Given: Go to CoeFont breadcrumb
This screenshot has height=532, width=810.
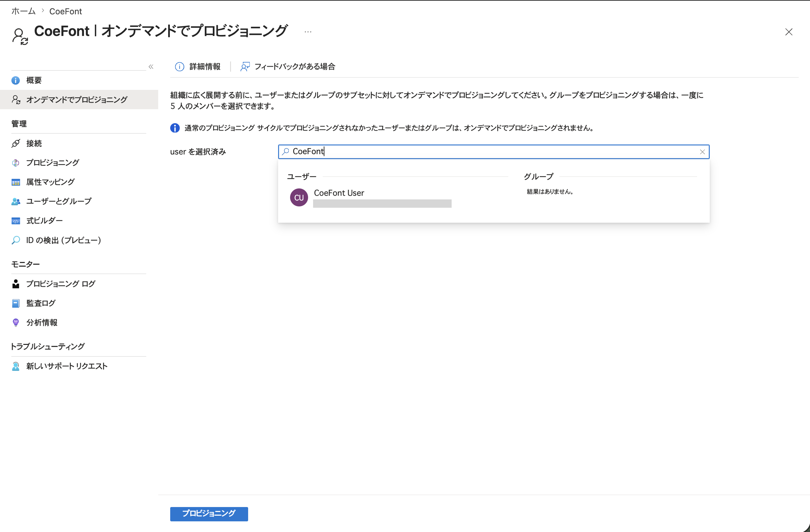Looking at the screenshot, I should coord(66,11).
